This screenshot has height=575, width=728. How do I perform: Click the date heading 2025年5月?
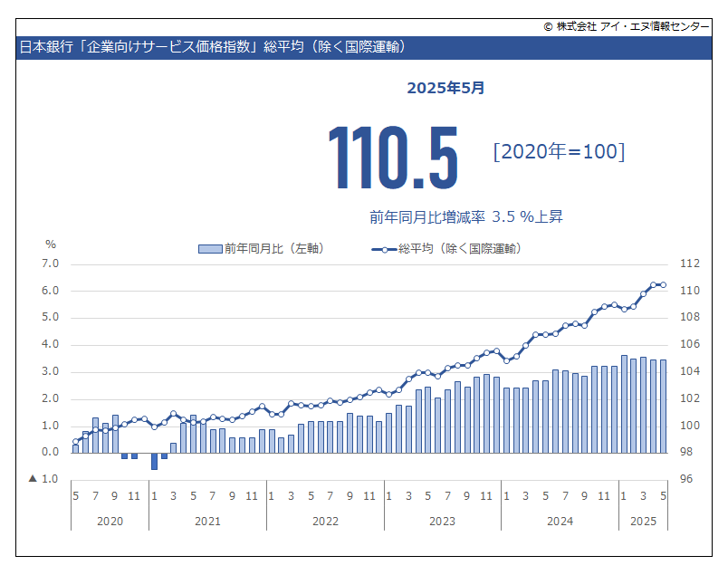(x=445, y=88)
